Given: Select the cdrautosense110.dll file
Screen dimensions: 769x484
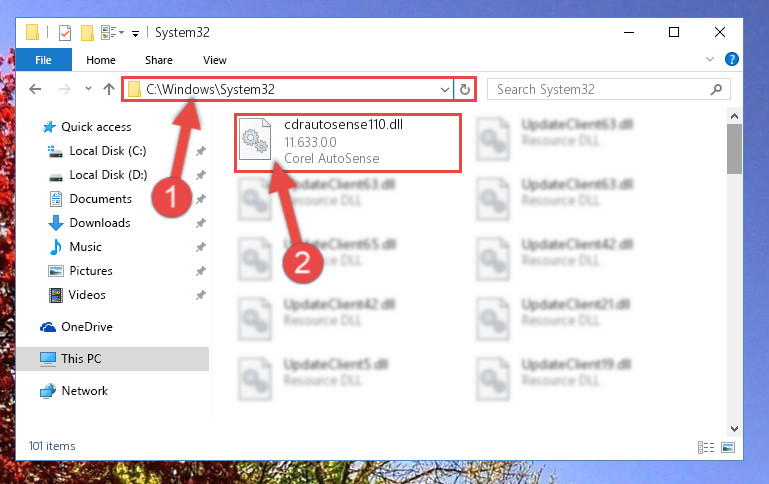Looking at the screenshot, I should point(348,143).
